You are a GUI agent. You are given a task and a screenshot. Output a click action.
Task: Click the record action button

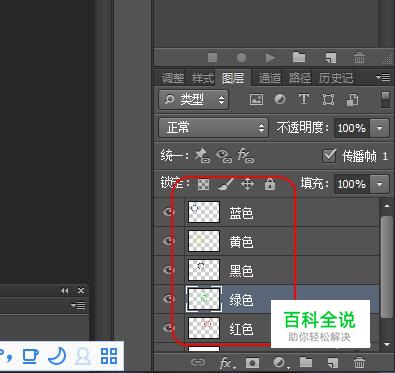coord(241,58)
